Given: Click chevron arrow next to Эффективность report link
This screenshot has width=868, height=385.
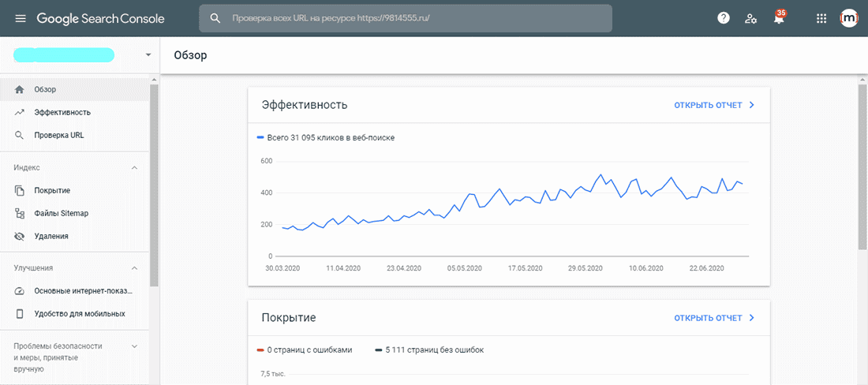Looking at the screenshot, I should point(752,105).
